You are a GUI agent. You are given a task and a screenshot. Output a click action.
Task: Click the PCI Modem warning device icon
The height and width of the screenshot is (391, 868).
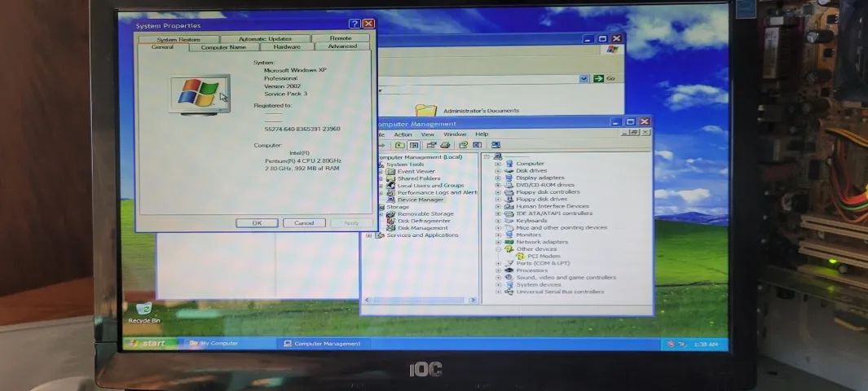point(520,257)
